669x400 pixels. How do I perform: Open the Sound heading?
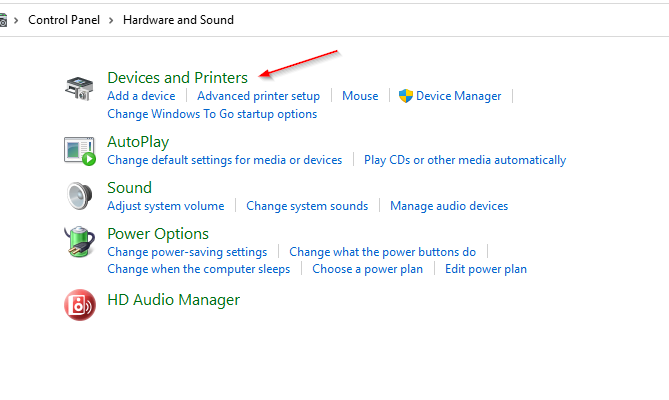tap(130, 188)
